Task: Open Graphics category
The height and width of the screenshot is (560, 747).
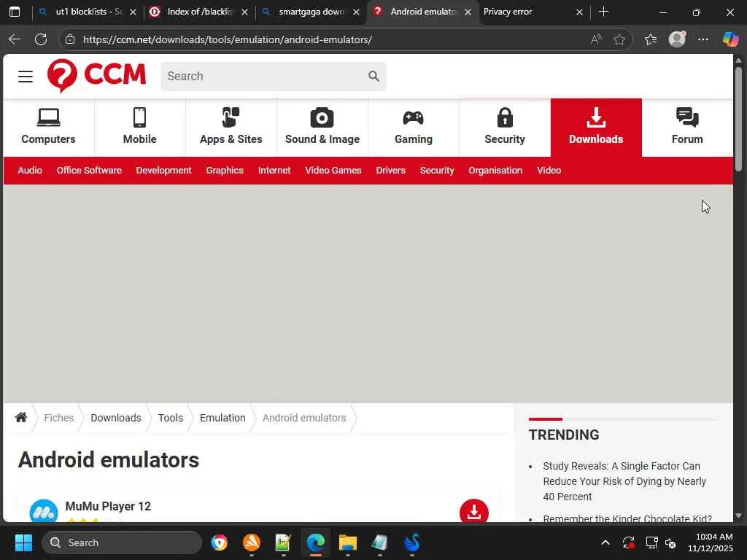Action: [225, 171]
